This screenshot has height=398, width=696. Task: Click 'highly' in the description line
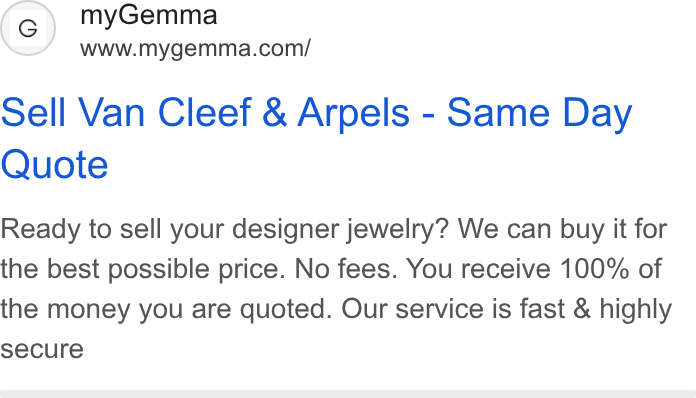(636, 310)
